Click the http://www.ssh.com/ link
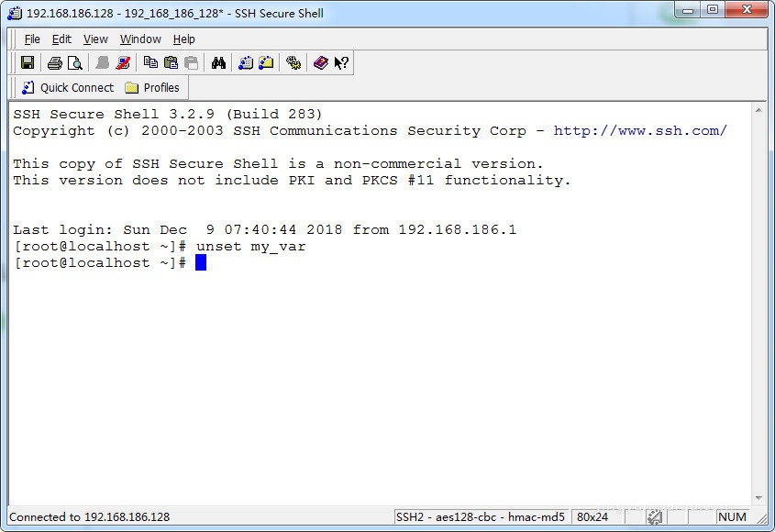Screen dimensions: 775x532 [x=640, y=131]
